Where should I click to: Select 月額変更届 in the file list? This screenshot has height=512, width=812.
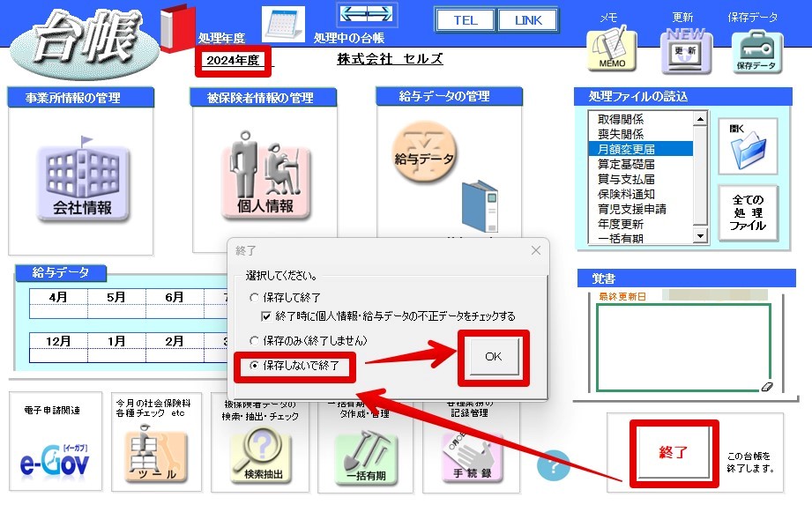[x=641, y=149]
